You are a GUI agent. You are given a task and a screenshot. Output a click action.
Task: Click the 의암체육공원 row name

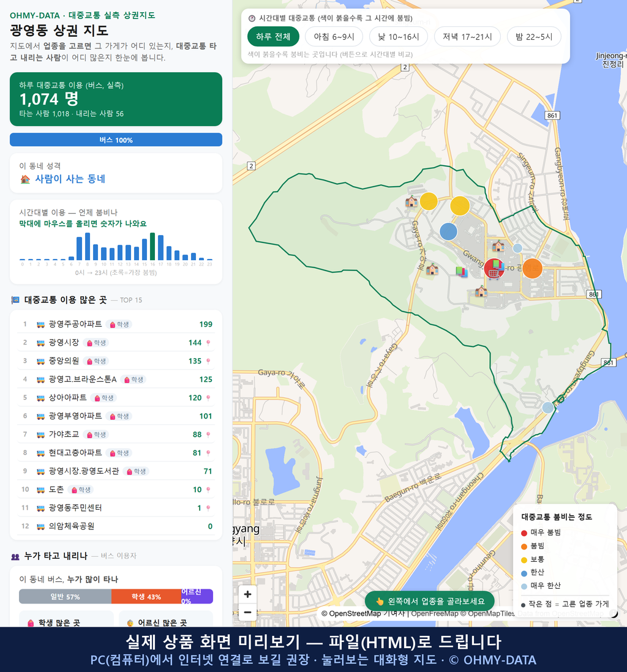pos(71,526)
